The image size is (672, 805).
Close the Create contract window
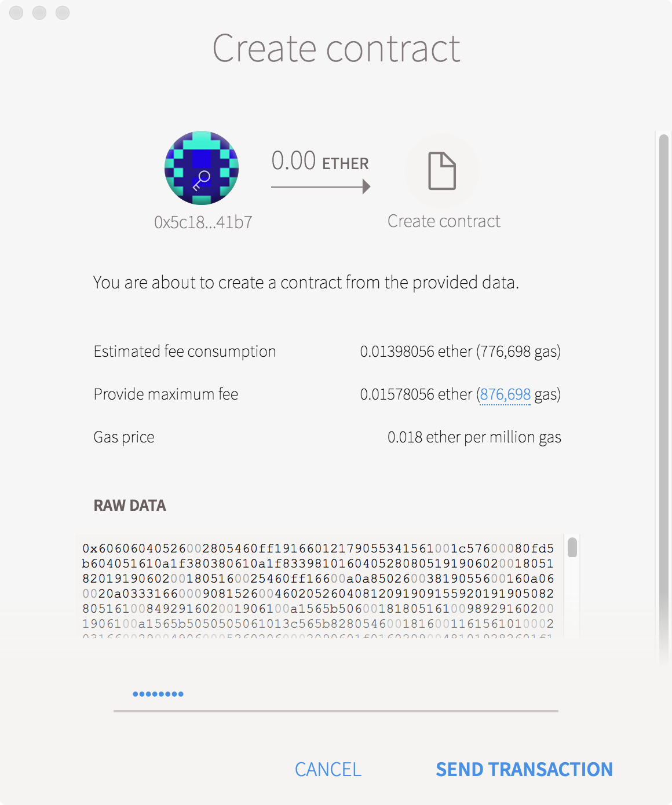[16, 13]
